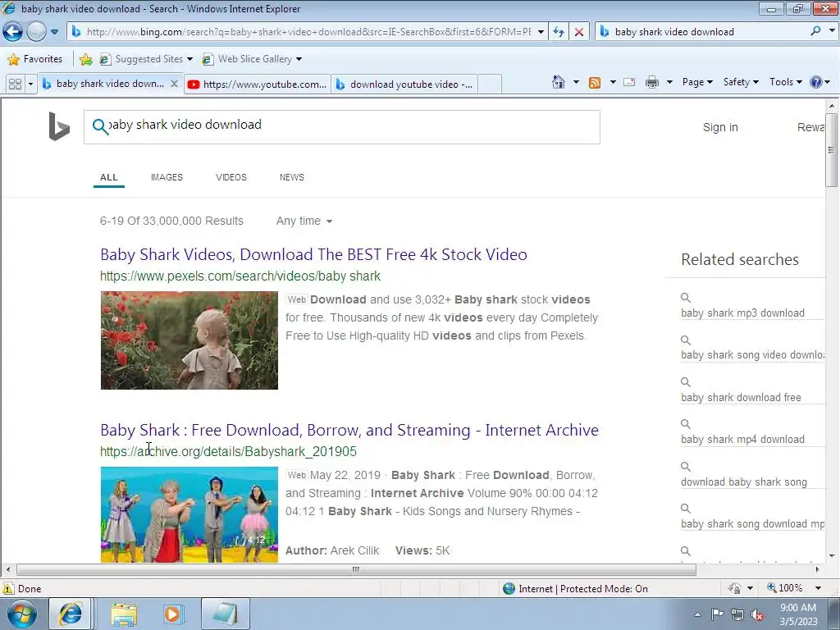Click the Bing logo

[x=59, y=126]
